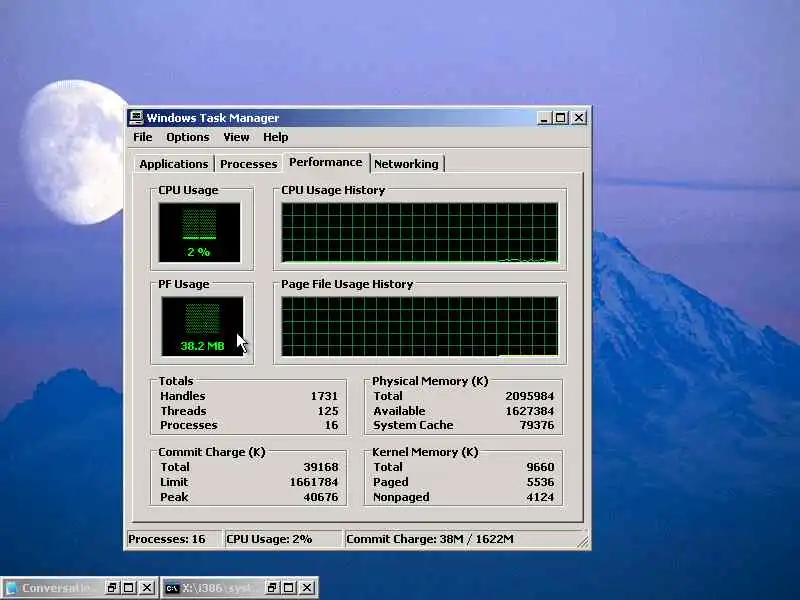The height and width of the screenshot is (600, 800).
Task: Open the Help menu
Action: [276, 137]
